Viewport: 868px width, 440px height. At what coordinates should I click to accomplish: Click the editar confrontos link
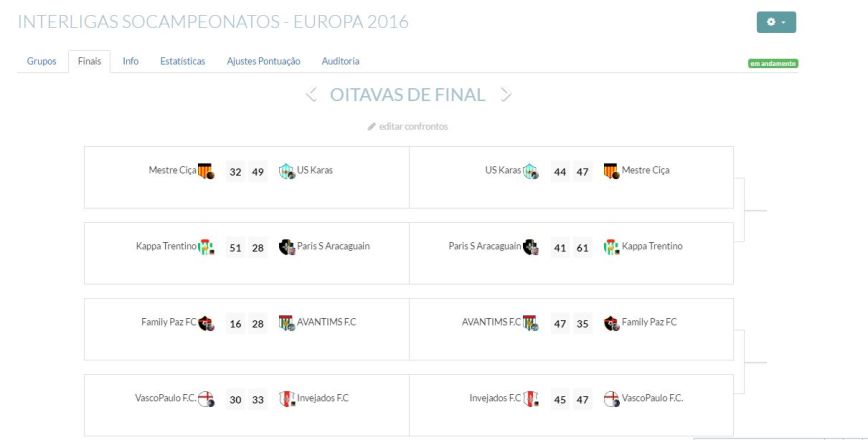click(x=409, y=127)
